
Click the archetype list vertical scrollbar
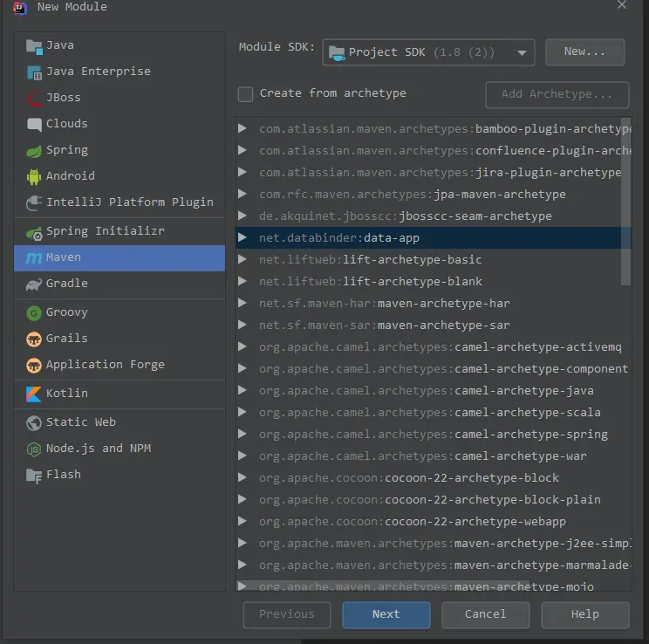click(625, 202)
